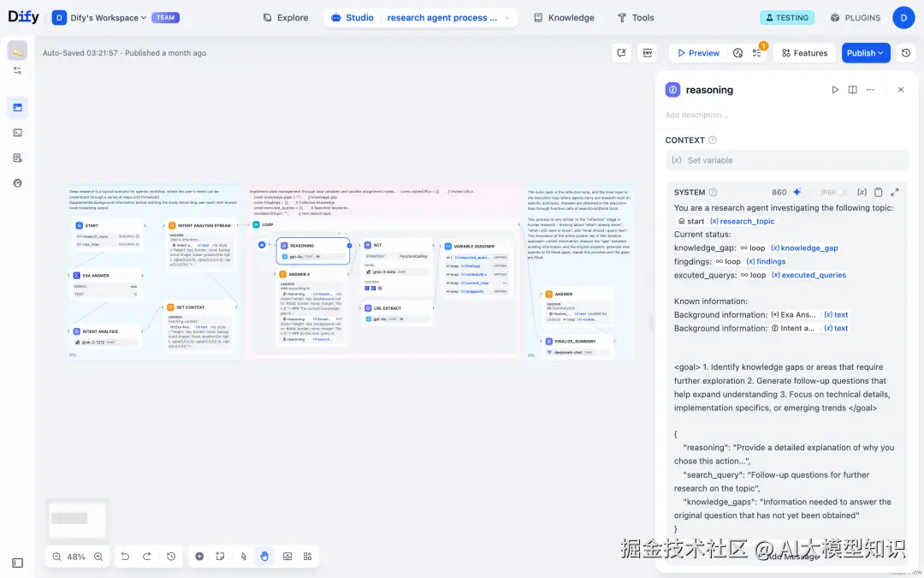Viewport: 924px width, 578px height.
Task: Insert variable using the {x} icon in SYSTEM
Action: pos(862,193)
